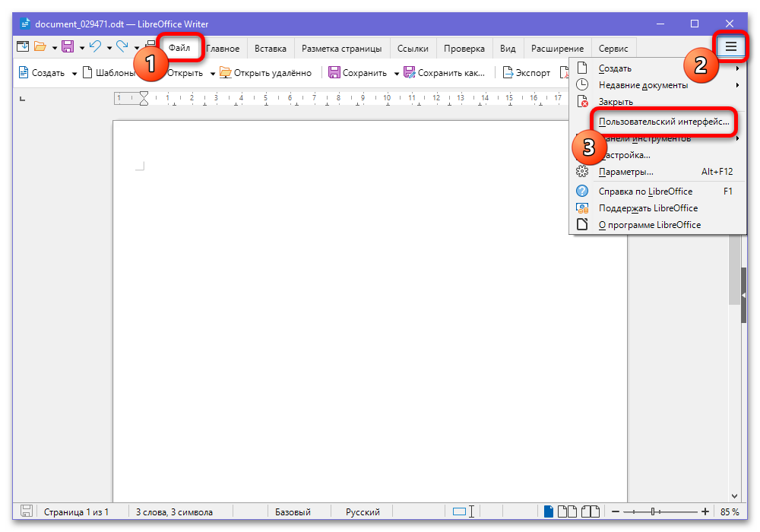Expand the quick-access Save dropdown arrow
Screen dimensions: 760x532
(82, 47)
